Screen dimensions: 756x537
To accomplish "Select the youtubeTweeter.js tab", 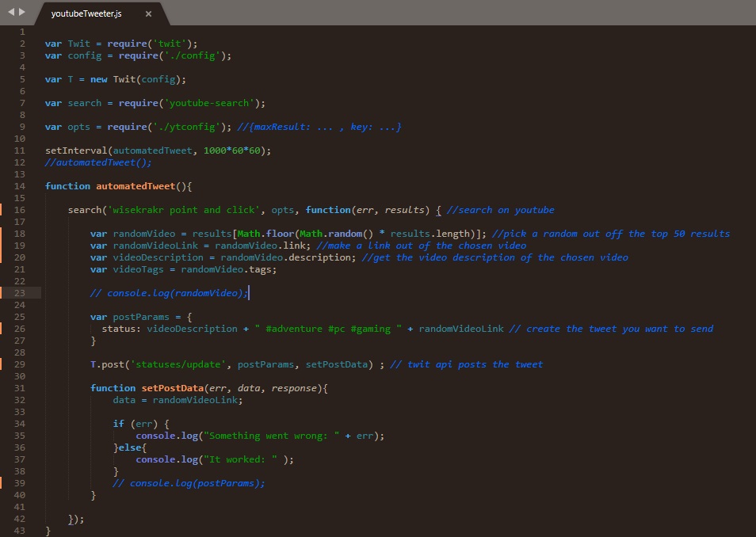I will [86, 13].
